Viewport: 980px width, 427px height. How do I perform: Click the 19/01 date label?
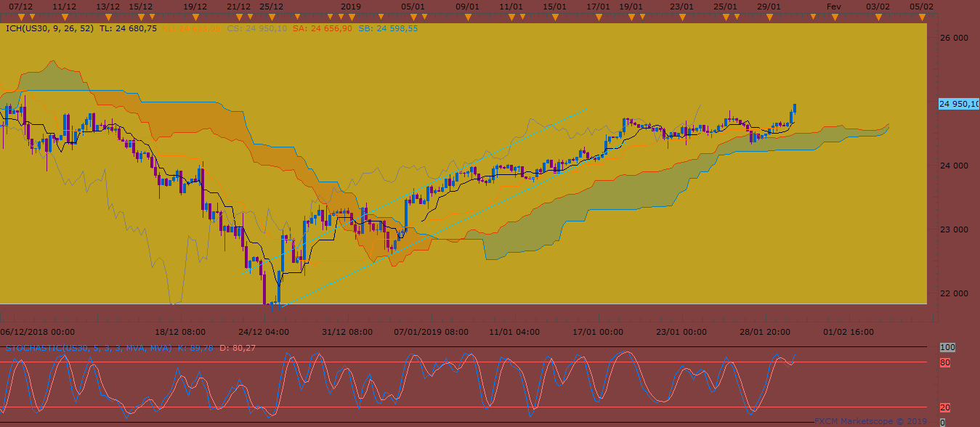coord(631,6)
